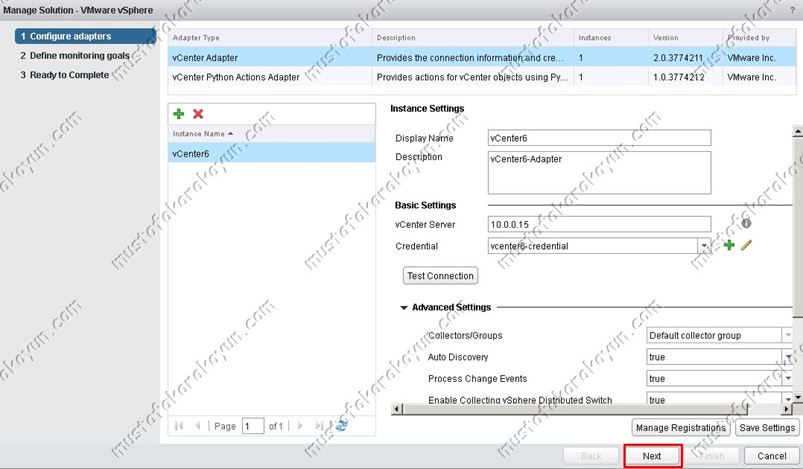
Task: Click the Display Name input field
Action: (599, 138)
